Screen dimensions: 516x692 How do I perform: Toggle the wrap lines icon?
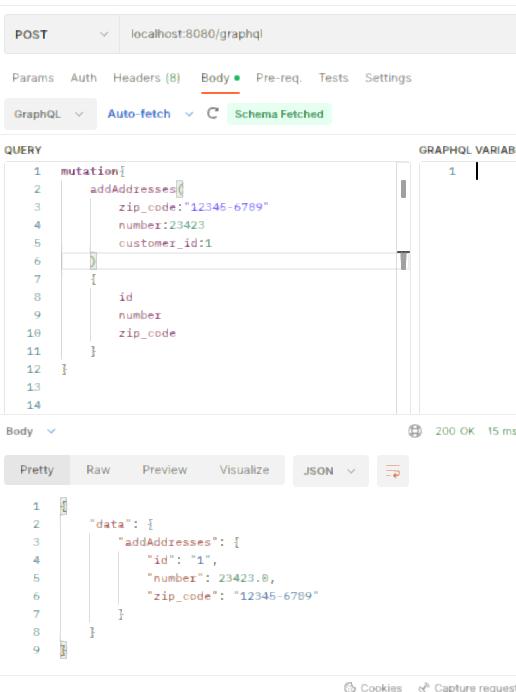click(393, 471)
